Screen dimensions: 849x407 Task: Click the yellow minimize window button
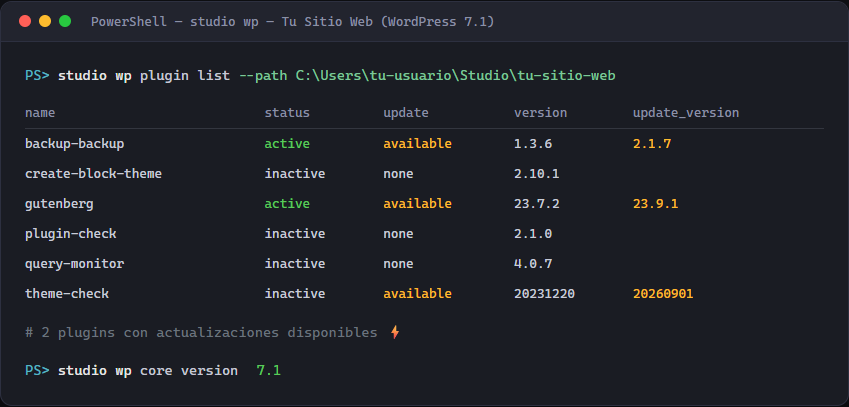pos(45,21)
